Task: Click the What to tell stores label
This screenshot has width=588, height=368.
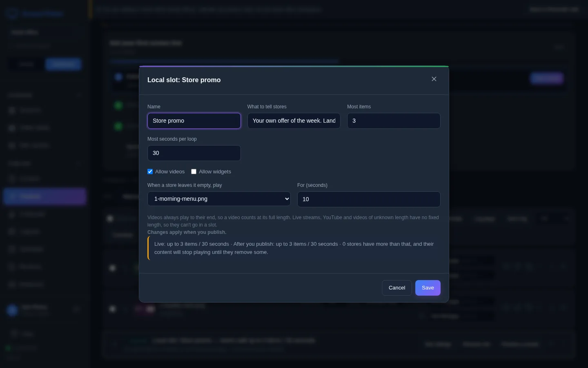Action: pos(267,107)
